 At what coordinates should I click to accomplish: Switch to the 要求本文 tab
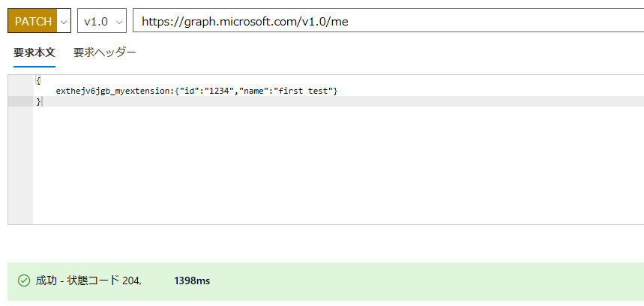pos(34,52)
